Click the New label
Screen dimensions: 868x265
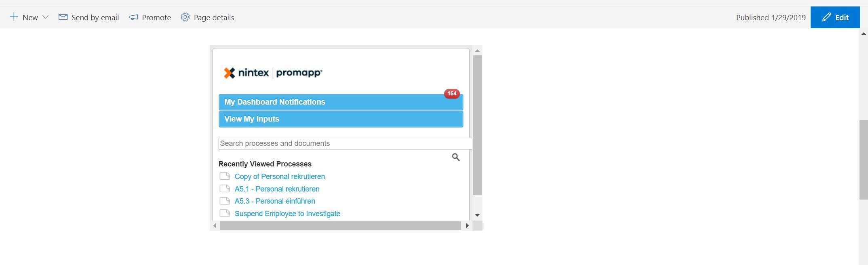pyautogui.click(x=30, y=17)
